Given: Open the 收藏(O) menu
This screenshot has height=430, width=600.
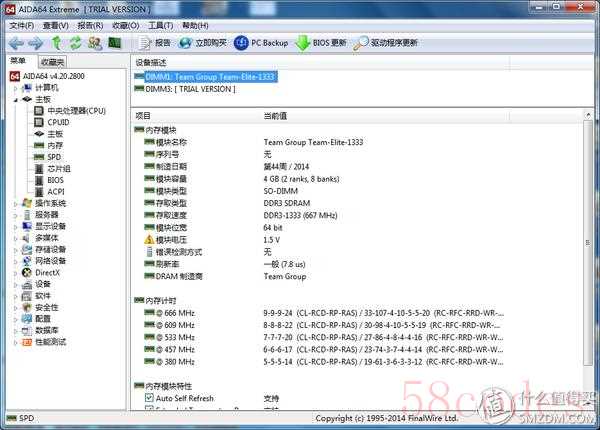Looking at the screenshot, I should point(126,26).
